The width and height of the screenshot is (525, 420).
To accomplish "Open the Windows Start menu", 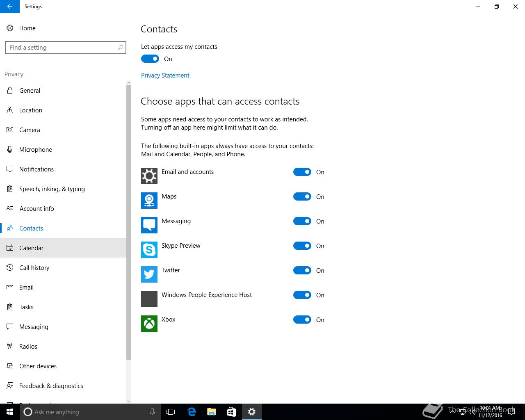I will pyautogui.click(x=10, y=412).
